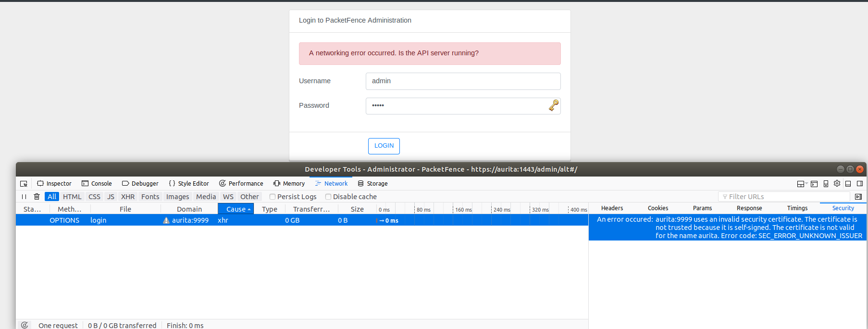This screenshot has width=868, height=329.
Task: Open the Headers details tab
Action: (612, 208)
